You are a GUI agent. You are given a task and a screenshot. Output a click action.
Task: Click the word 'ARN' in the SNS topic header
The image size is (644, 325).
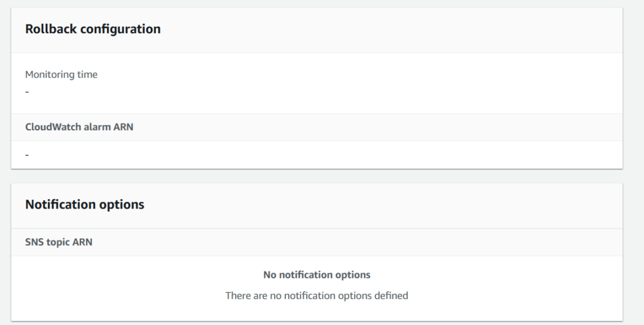click(82, 242)
